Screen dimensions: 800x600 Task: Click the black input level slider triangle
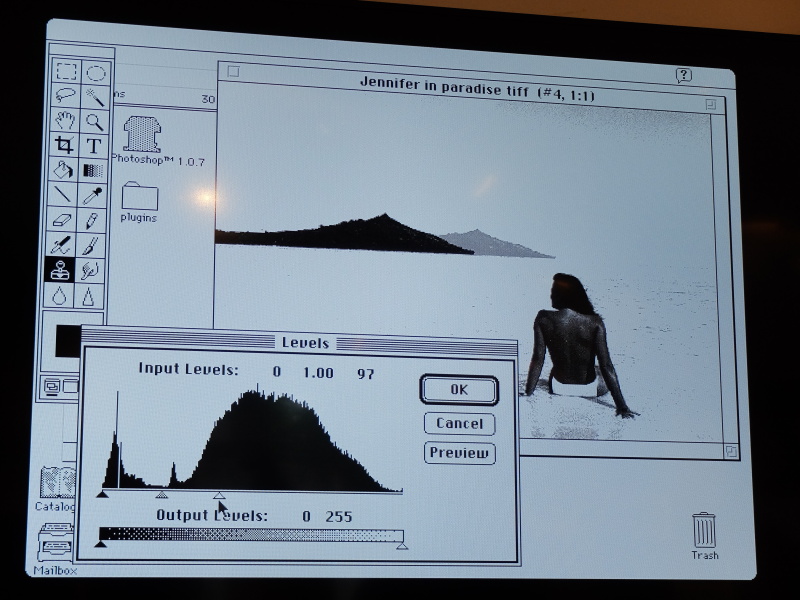pyautogui.click(x=103, y=494)
